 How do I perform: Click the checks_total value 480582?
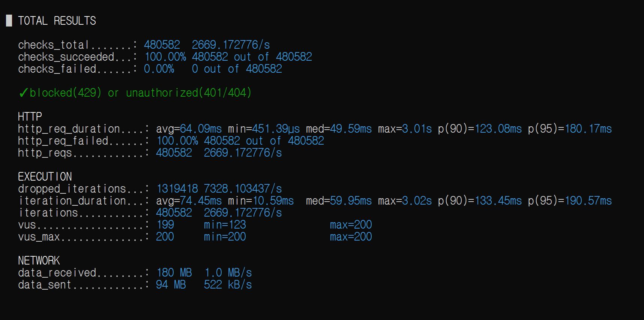click(x=162, y=45)
